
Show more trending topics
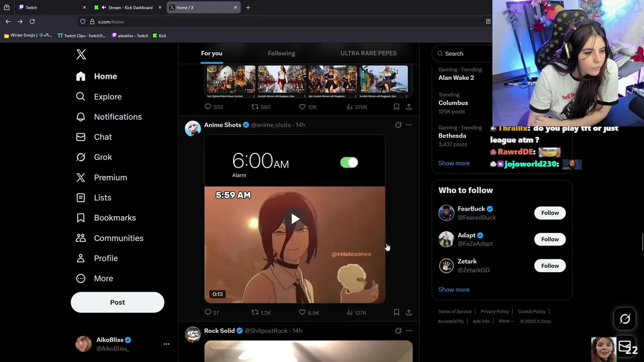tap(454, 163)
